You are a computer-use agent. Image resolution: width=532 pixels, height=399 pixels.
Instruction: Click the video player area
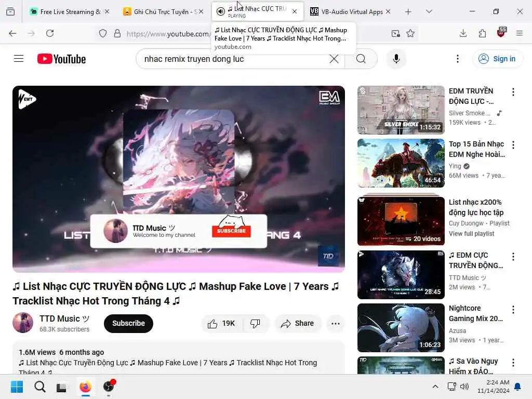(179, 179)
